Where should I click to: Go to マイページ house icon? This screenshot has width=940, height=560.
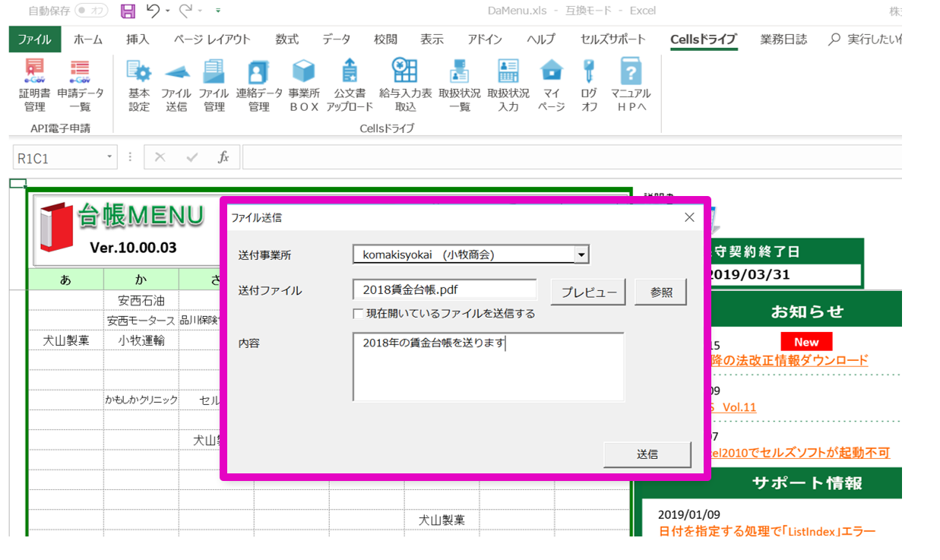(x=552, y=86)
